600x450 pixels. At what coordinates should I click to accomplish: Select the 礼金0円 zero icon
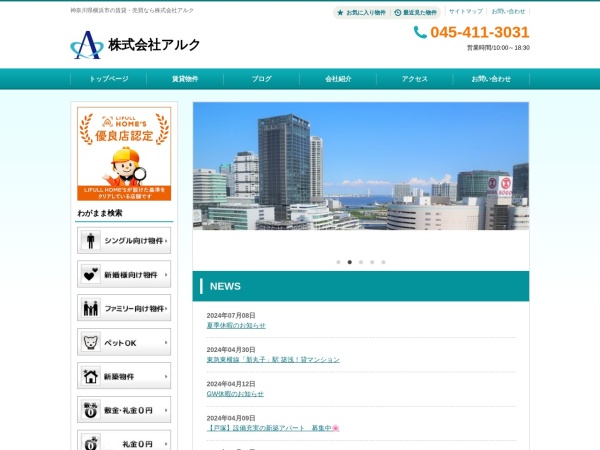pyautogui.click(x=91, y=443)
